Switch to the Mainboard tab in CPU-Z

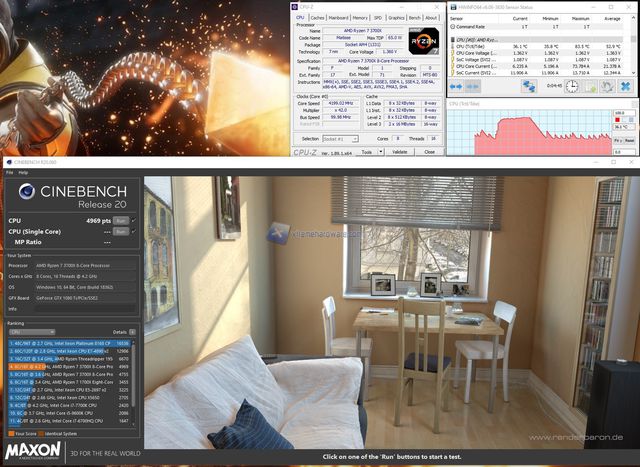pyautogui.click(x=339, y=17)
